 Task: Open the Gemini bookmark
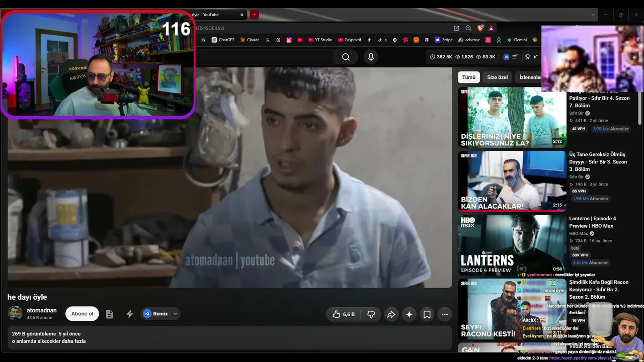pos(517,40)
